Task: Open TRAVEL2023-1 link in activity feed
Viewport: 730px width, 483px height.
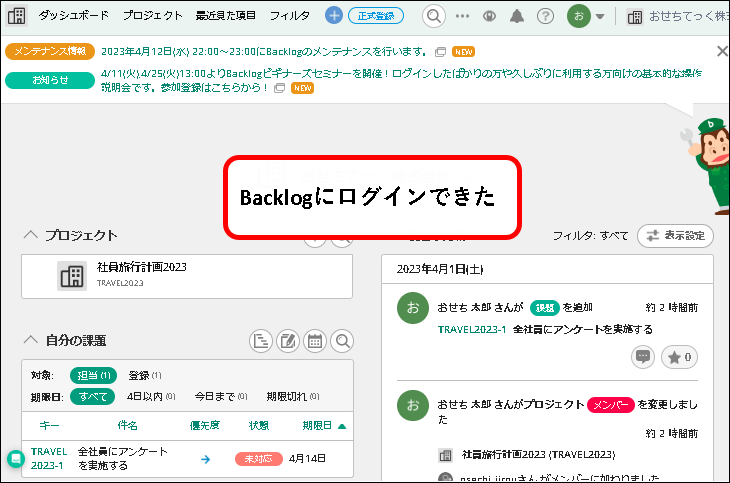Action: coord(472,329)
